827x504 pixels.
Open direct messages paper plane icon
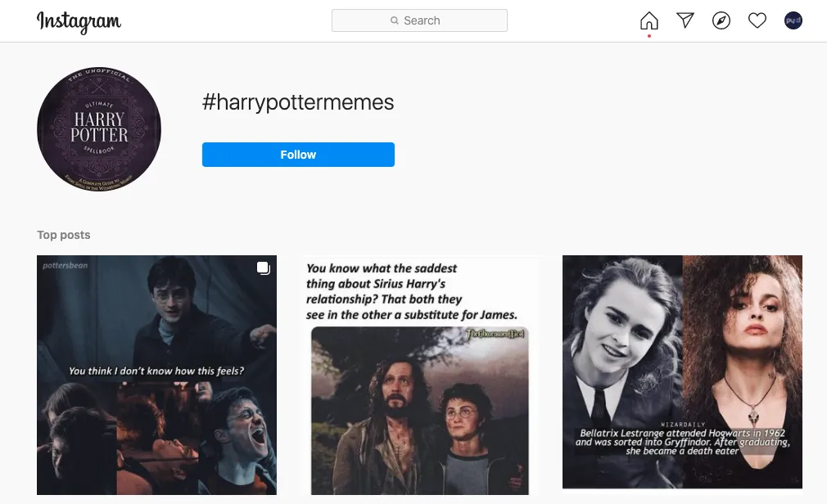click(x=685, y=20)
